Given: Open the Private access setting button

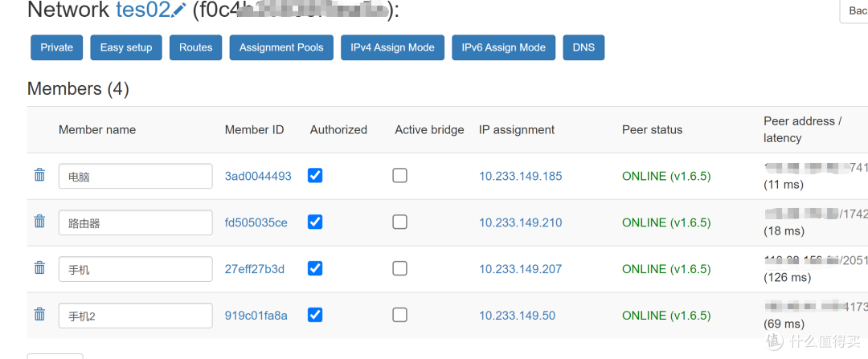Looking at the screenshot, I should click(57, 47).
